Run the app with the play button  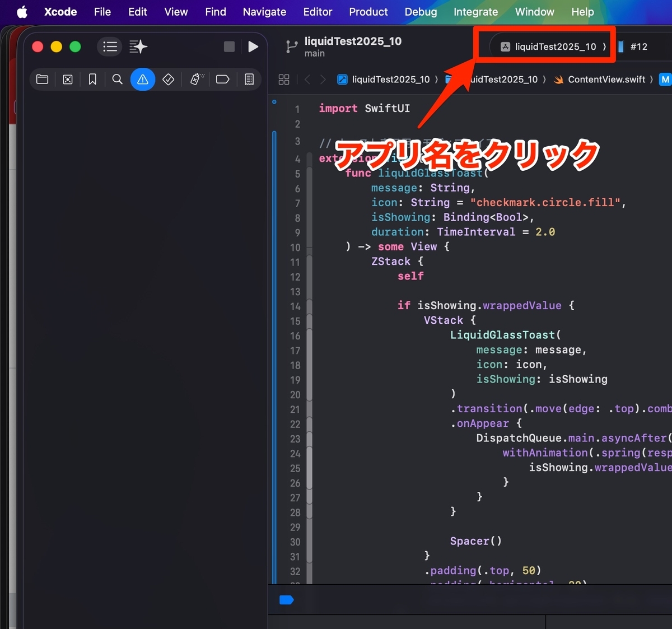coord(253,46)
